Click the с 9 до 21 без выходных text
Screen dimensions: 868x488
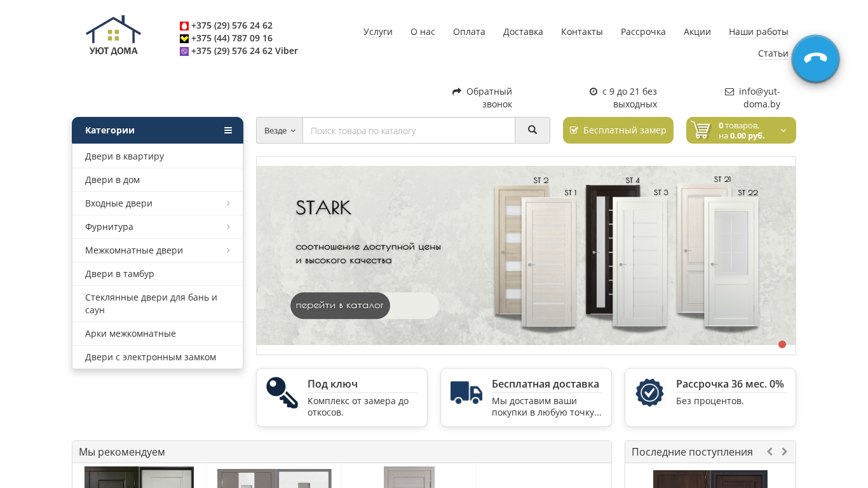tap(630, 98)
